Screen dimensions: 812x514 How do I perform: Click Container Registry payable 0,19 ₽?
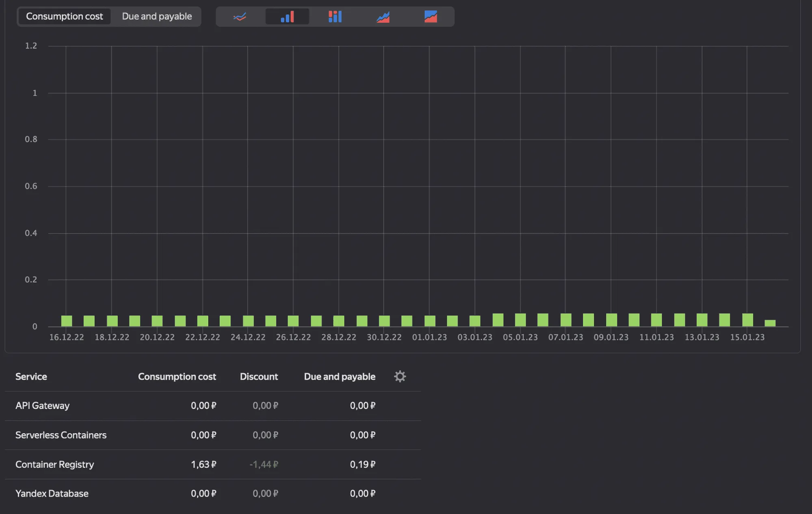(363, 464)
